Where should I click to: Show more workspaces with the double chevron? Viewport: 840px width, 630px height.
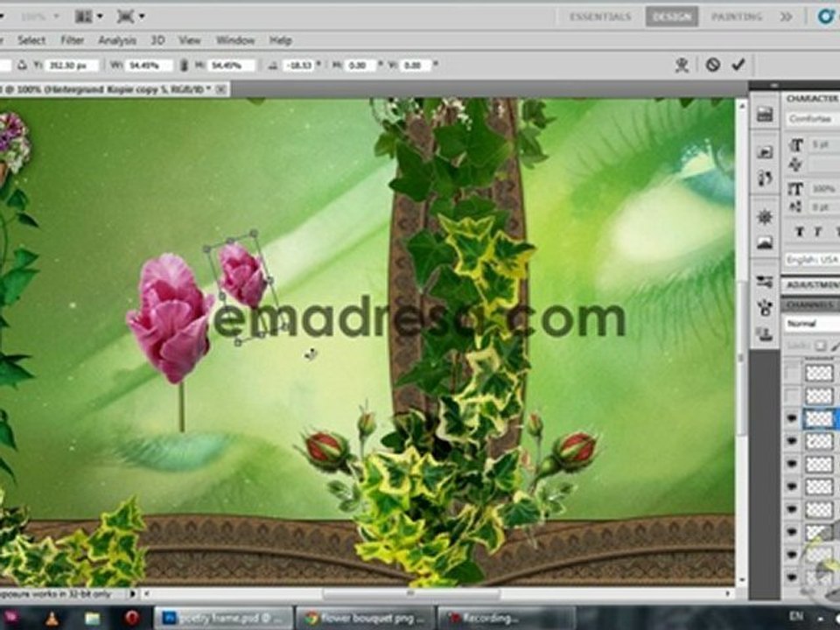[786, 17]
